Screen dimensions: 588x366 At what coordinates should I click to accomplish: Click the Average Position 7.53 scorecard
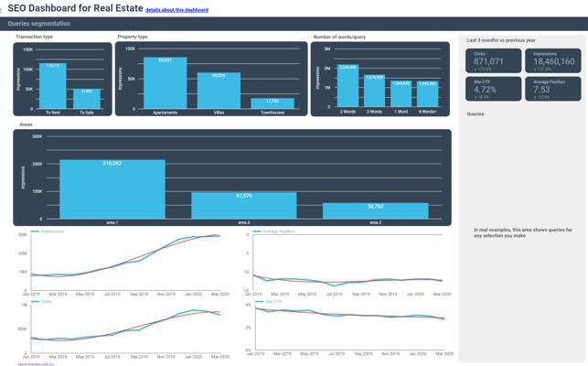click(x=554, y=88)
